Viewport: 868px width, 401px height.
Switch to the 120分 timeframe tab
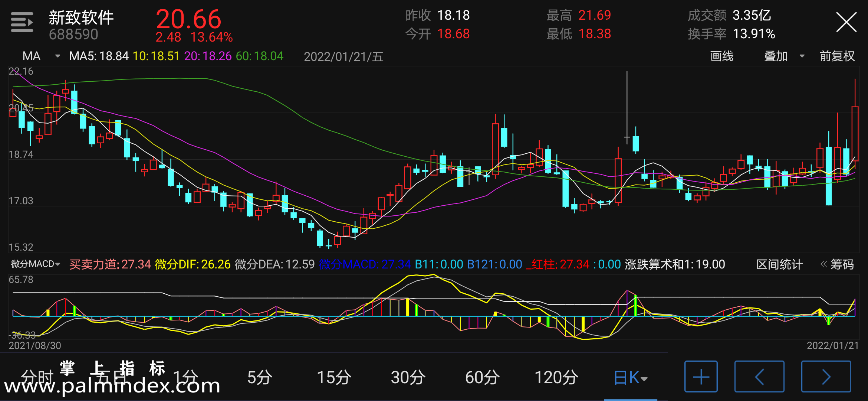(556, 377)
